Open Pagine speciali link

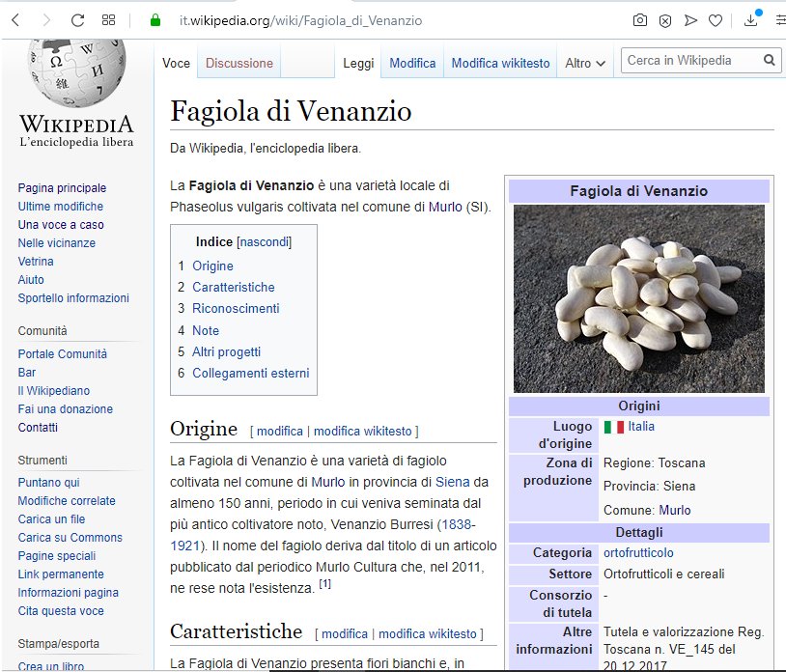click(57, 556)
